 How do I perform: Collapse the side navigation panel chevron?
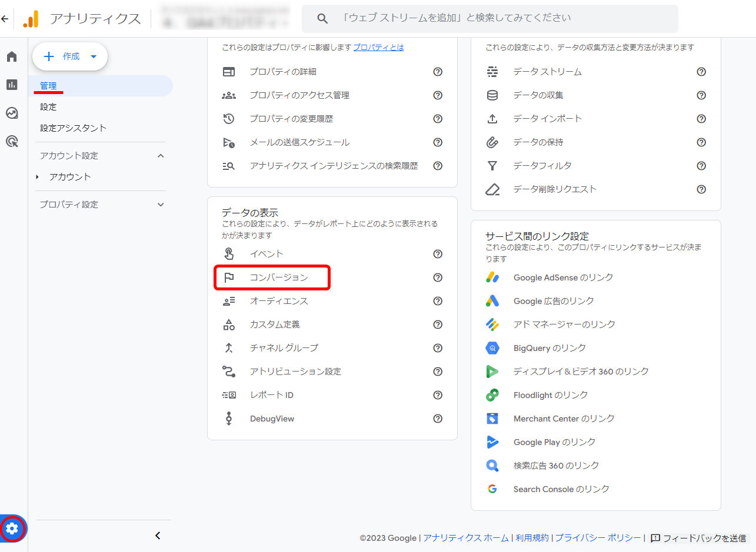click(157, 536)
